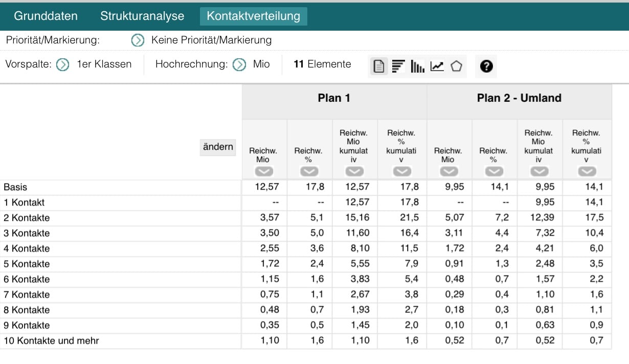The height and width of the screenshot is (364, 629).
Task: Click the Priorität/Markierung arrow circle icon
Action: [138, 40]
